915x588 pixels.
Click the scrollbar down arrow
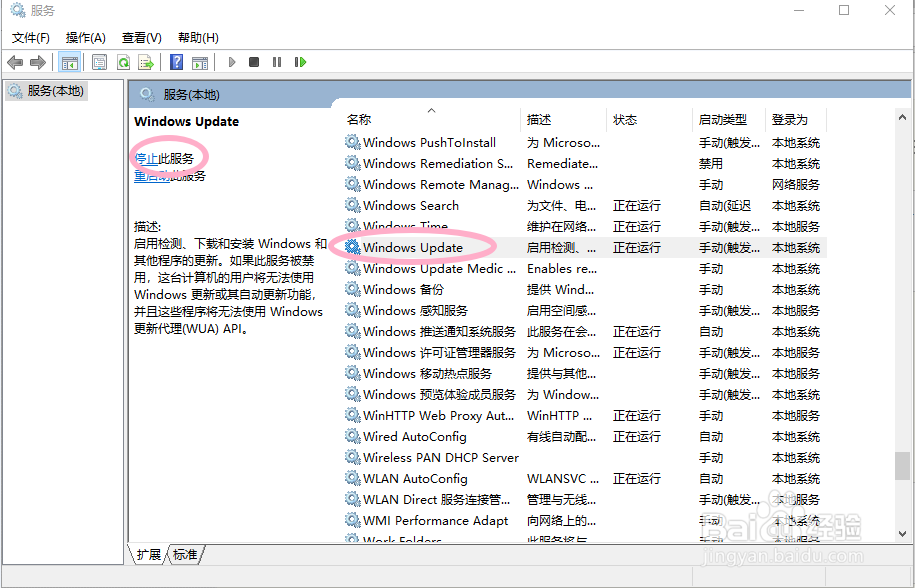click(x=903, y=533)
